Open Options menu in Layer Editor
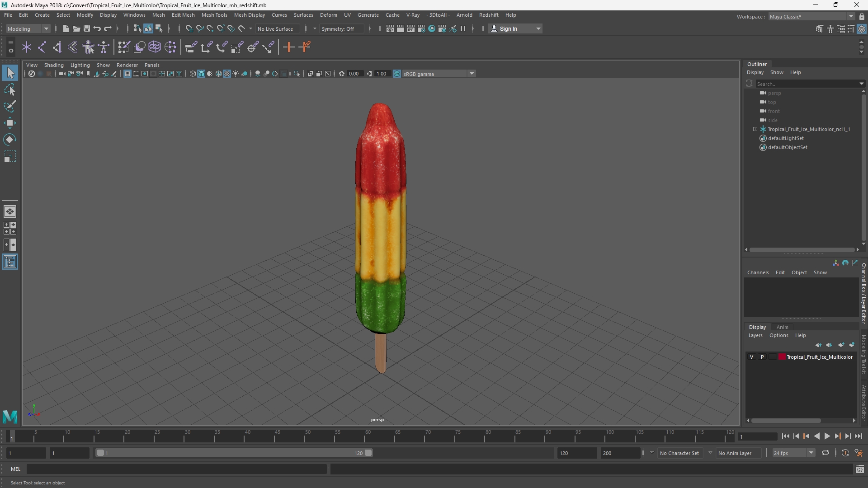Viewport: 868px width, 488px height. tap(778, 335)
